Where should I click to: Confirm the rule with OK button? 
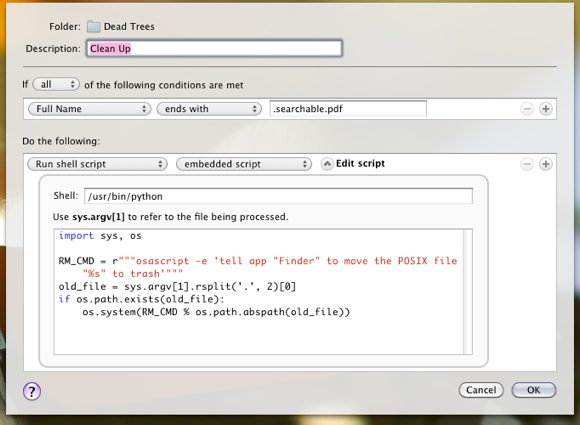click(x=533, y=390)
